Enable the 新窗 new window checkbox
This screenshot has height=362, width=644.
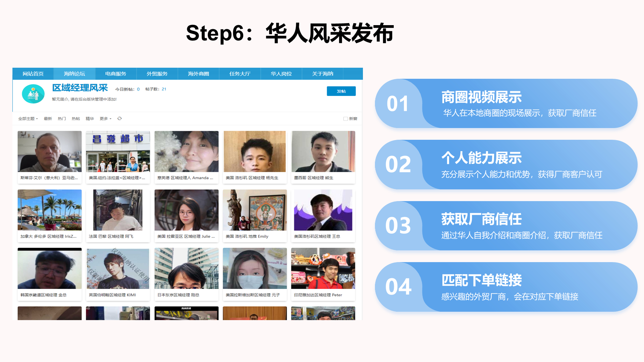click(345, 119)
